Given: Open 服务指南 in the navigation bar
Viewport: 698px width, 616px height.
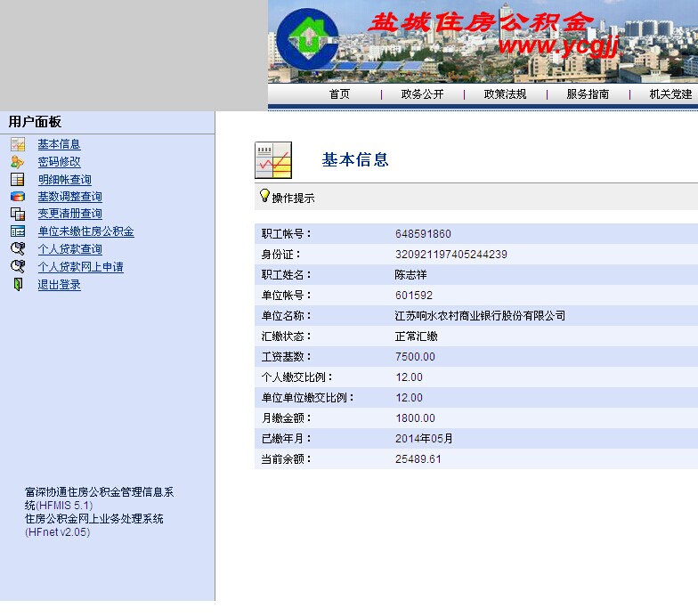Looking at the screenshot, I should pos(588,94).
